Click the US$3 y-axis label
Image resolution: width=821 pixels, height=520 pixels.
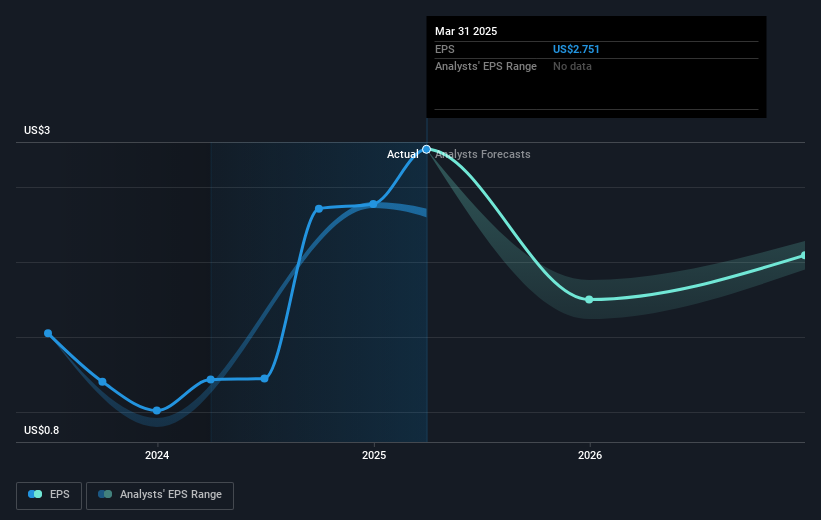tap(37, 130)
